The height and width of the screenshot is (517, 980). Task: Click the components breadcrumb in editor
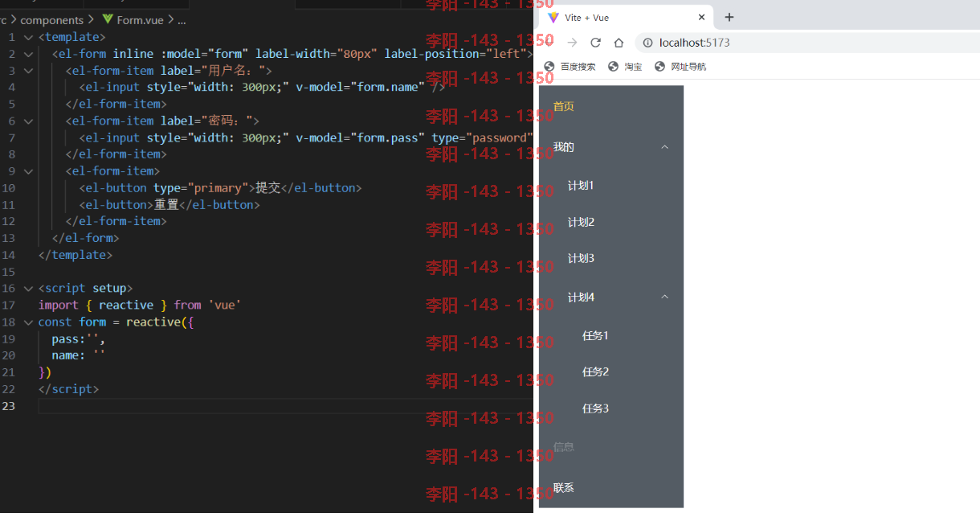52,19
